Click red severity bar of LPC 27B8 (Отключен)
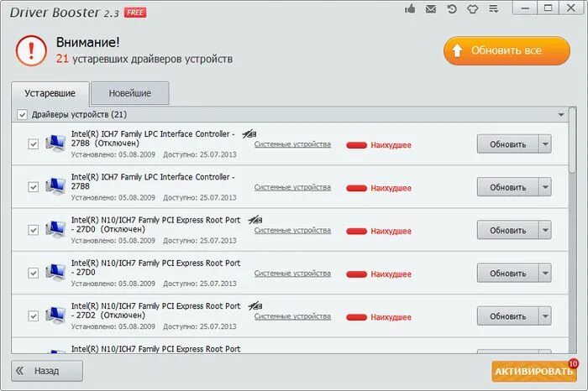 [357, 145]
